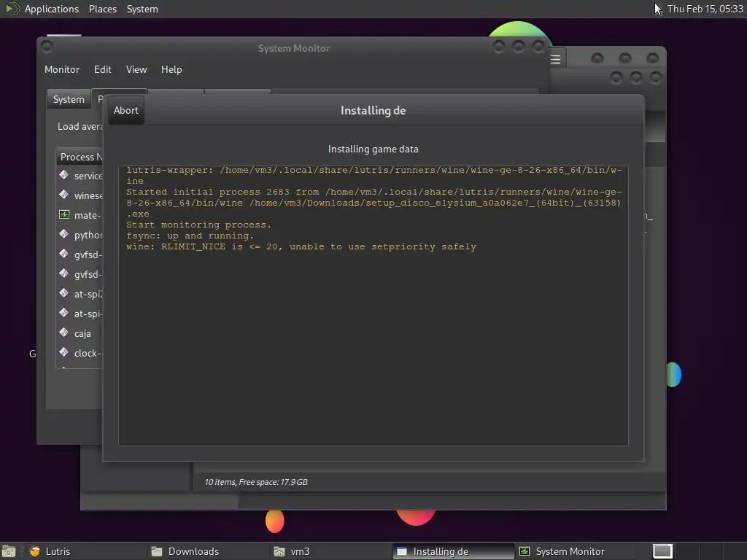Open the View menu in System Monitor

(136, 69)
